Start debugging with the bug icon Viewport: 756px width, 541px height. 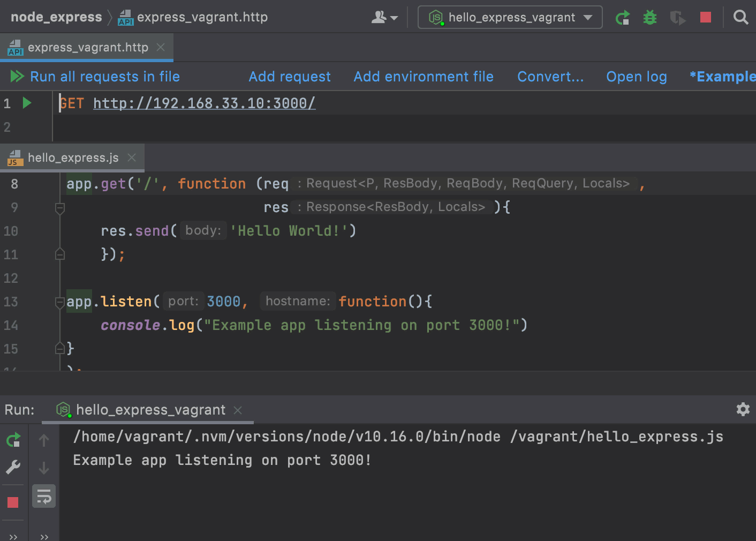coord(649,17)
